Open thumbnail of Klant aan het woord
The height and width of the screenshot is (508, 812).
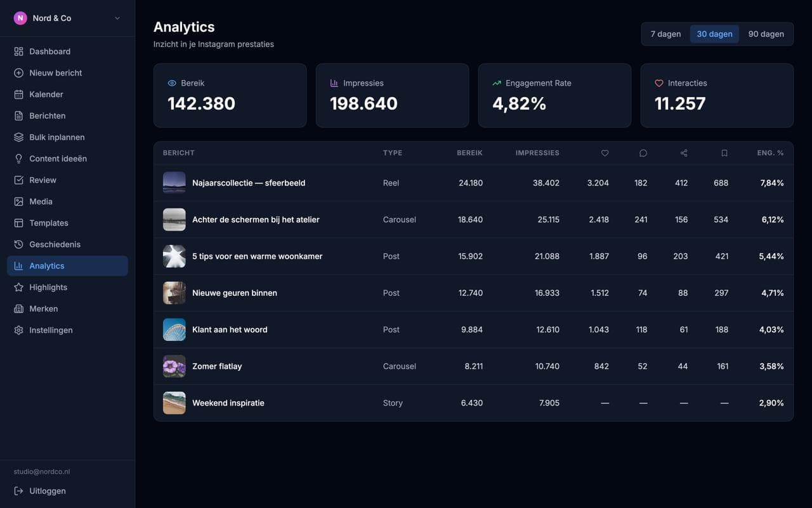(174, 330)
